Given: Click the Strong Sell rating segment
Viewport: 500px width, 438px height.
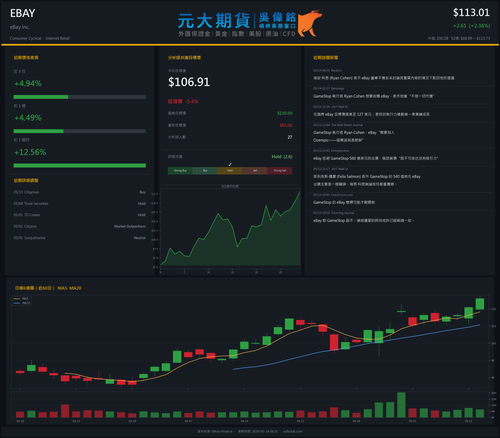Looking at the screenshot, I should pyautogui.click(x=280, y=171).
